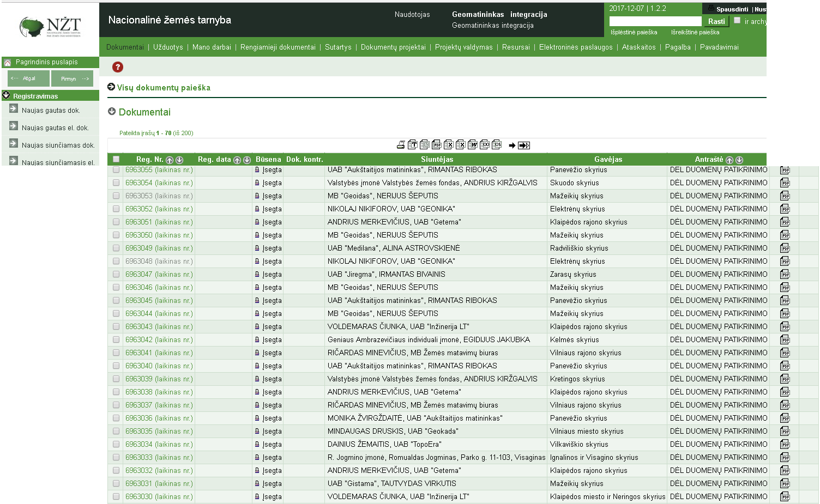The width and height of the screenshot is (820, 504).
Task: Go to Sutartys menu item
Action: 338,47
